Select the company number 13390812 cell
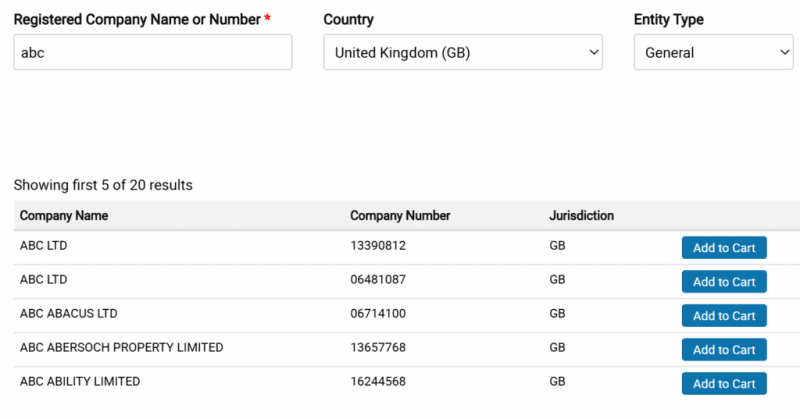800x419 pixels. click(378, 246)
